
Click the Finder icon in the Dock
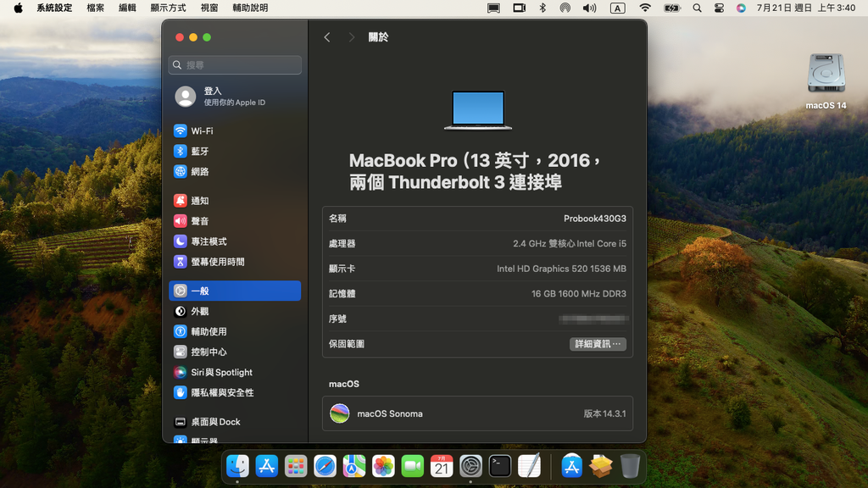(x=237, y=466)
